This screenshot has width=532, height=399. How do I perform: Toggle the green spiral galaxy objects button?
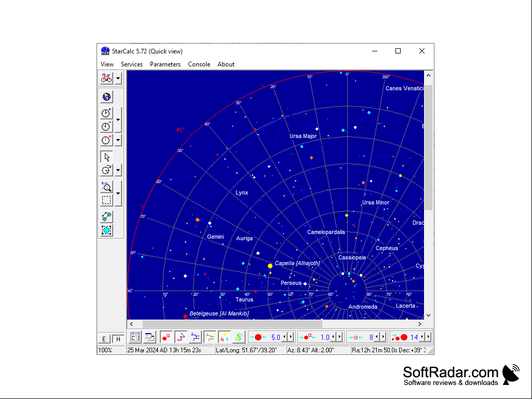point(239,337)
